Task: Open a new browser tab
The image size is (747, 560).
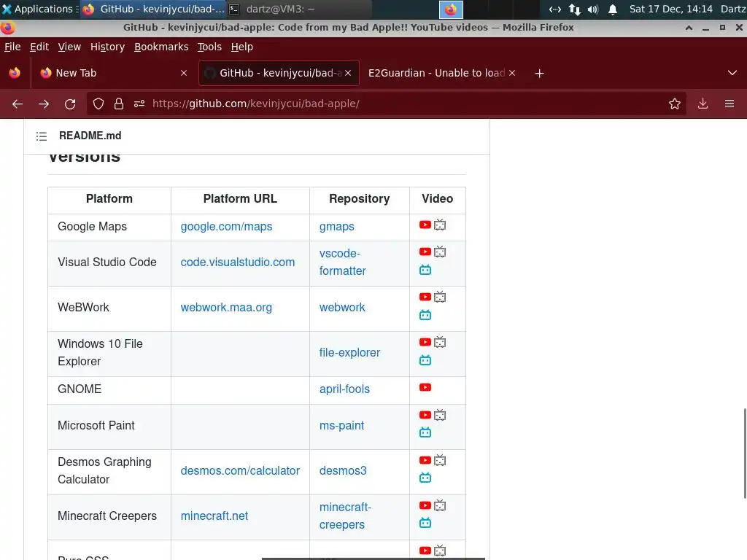Action: click(x=539, y=74)
